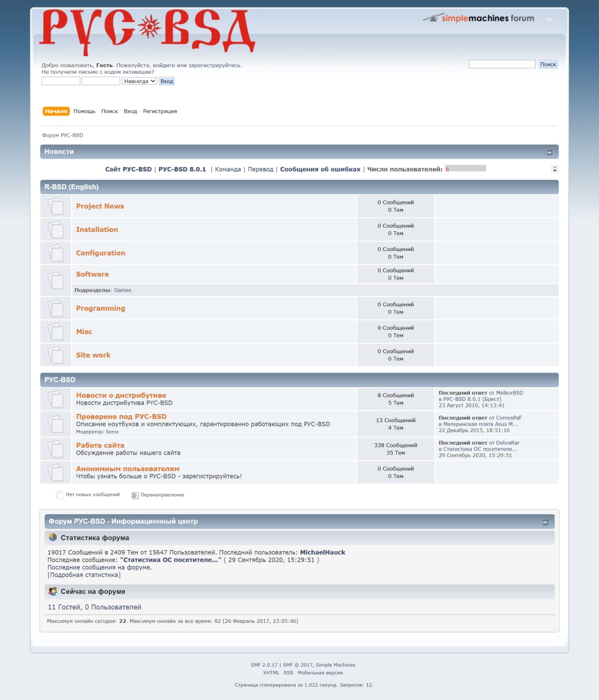Click the Новости о дистрибутиве board icon
This screenshot has height=700, width=599.
[x=56, y=399]
